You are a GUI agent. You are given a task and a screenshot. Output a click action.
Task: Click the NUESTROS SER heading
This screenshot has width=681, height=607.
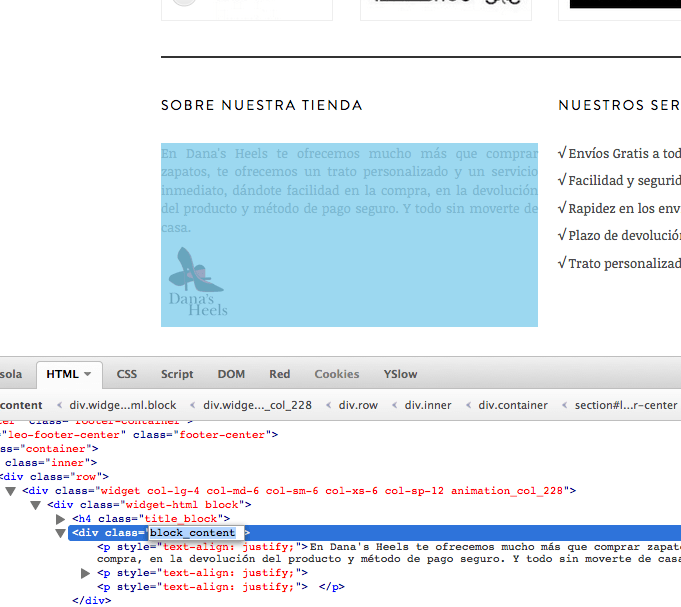tap(619, 106)
